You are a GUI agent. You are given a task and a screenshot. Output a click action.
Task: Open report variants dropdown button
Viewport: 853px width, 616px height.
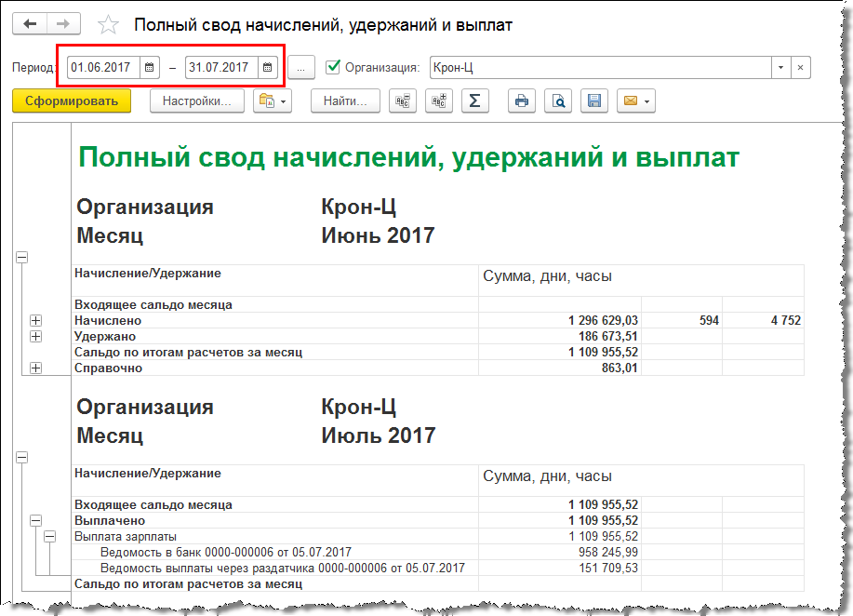[x=273, y=101]
